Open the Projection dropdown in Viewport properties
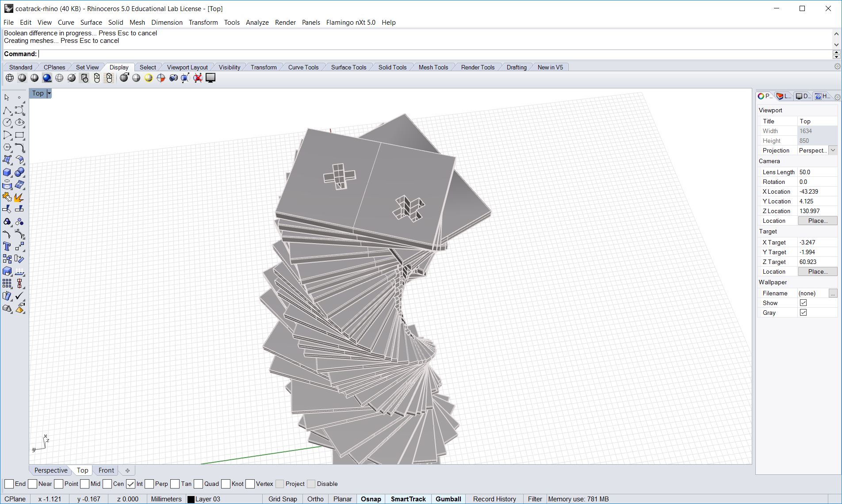Image resolution: width=842 pixels, height=504 pixels. 833,150
